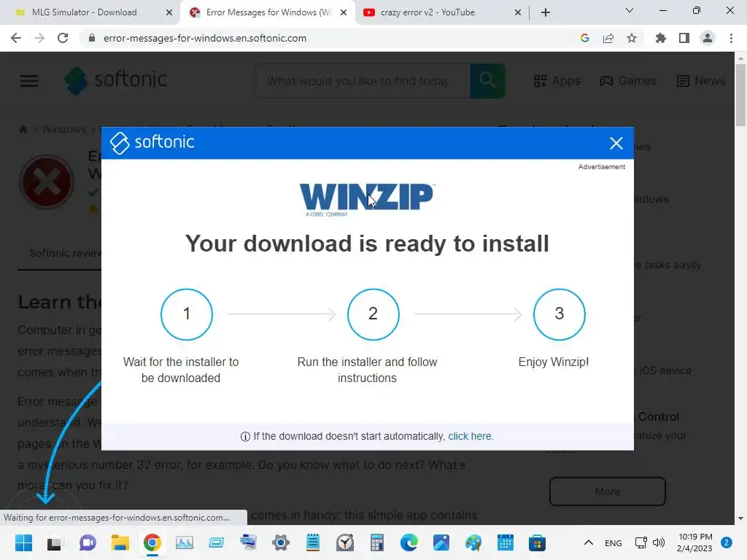The width and height of the screenshot is (747, 560).
Task: Open volume control in system tray
Action: point(659,542)
